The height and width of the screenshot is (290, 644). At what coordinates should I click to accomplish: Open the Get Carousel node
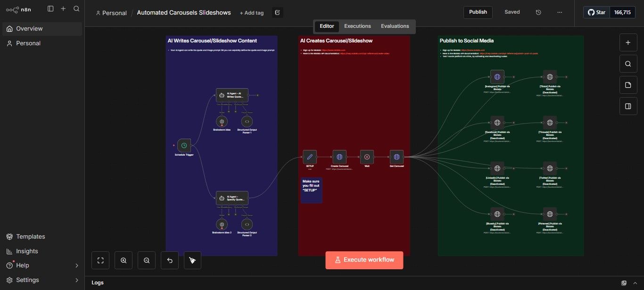click(396, 157)
